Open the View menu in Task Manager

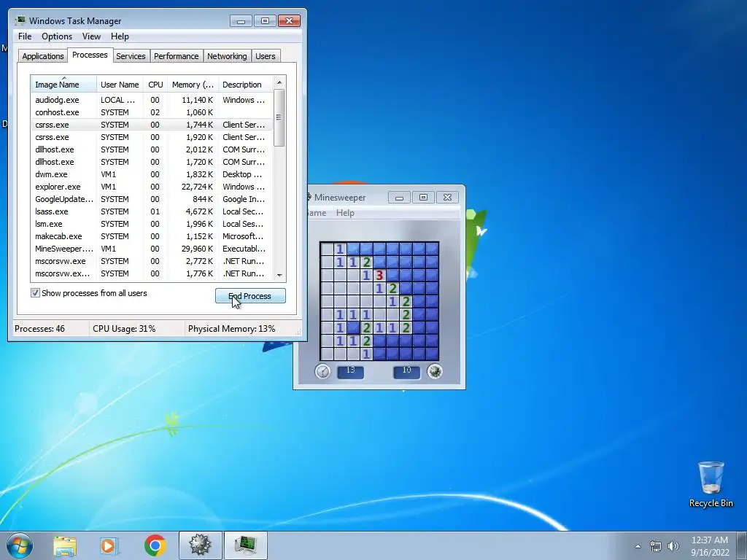coord(91,36)
